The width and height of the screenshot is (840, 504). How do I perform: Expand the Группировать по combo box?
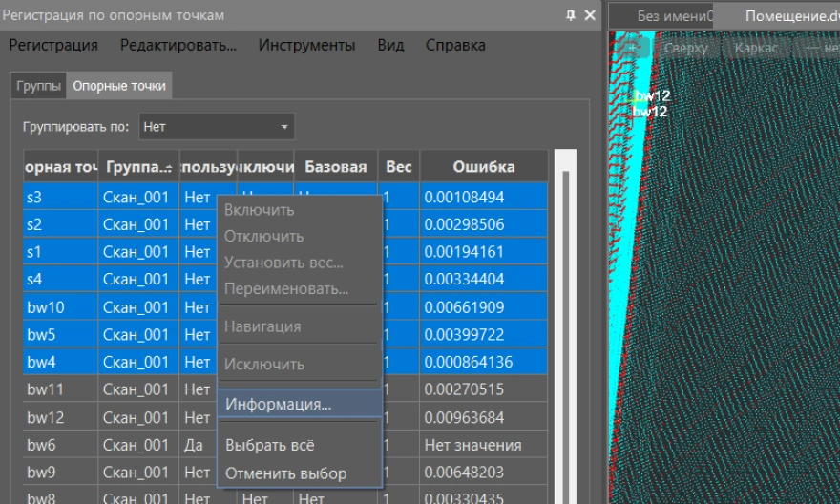click(x=217, y=126)
